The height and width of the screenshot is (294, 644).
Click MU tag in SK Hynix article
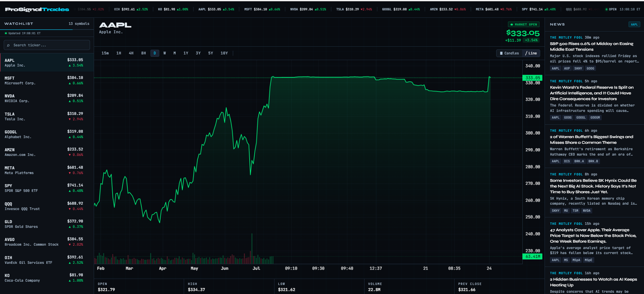click(566, 211)
